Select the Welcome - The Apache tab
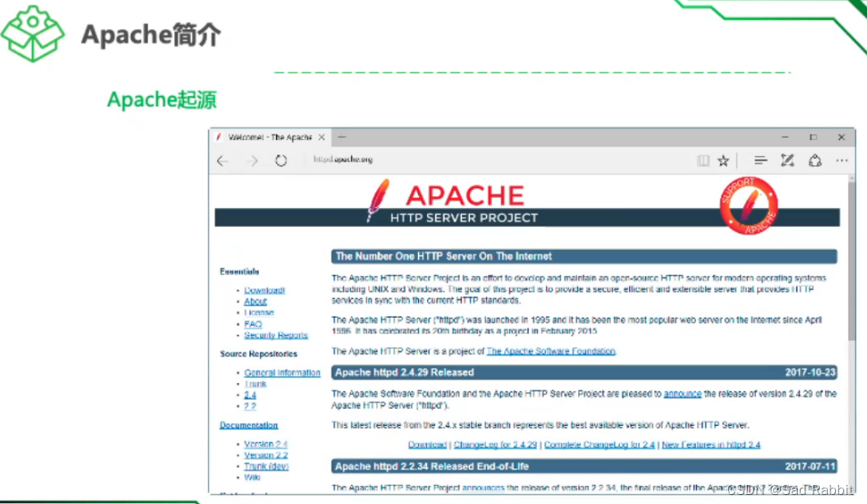This screenshot has height=504, width=867. pyautogui.click(x=270, y=137)
